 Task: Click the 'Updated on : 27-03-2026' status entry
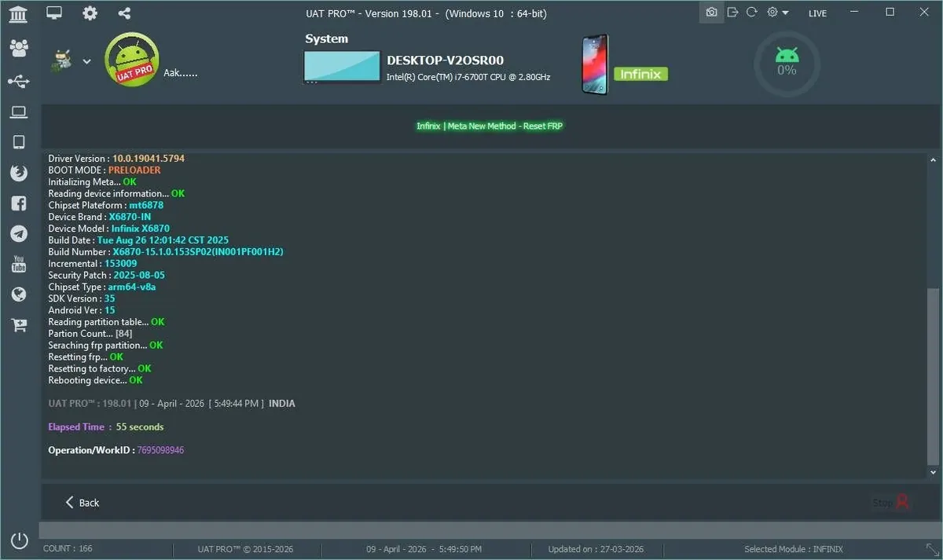coord(596,549)
